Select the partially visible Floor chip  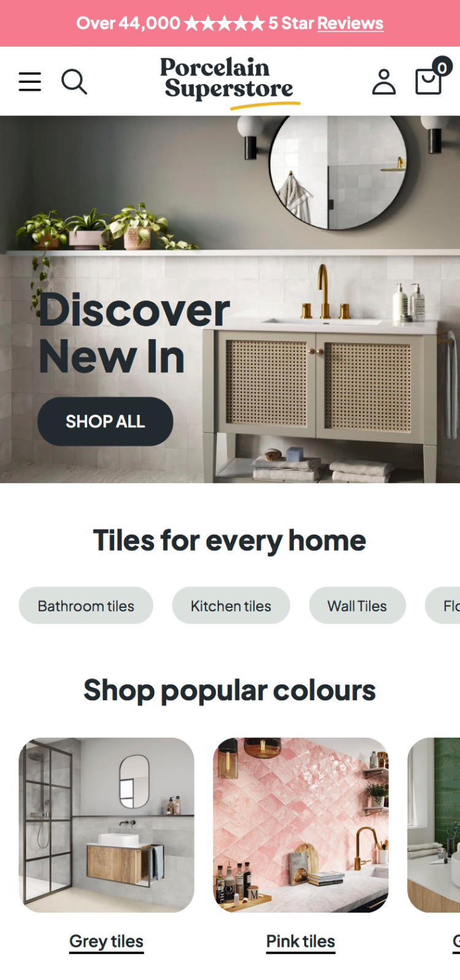point(443,606)
